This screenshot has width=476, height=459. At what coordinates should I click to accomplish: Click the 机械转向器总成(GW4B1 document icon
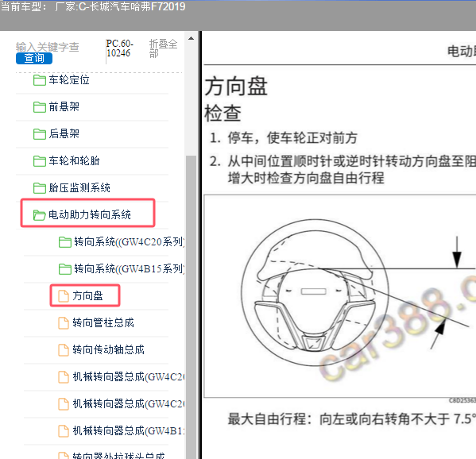[63, 431]
